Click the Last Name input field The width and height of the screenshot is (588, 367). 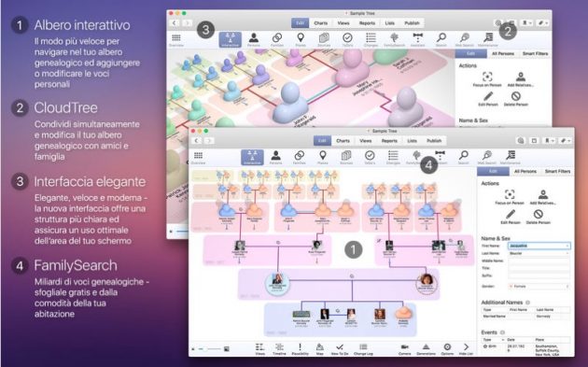539,253
